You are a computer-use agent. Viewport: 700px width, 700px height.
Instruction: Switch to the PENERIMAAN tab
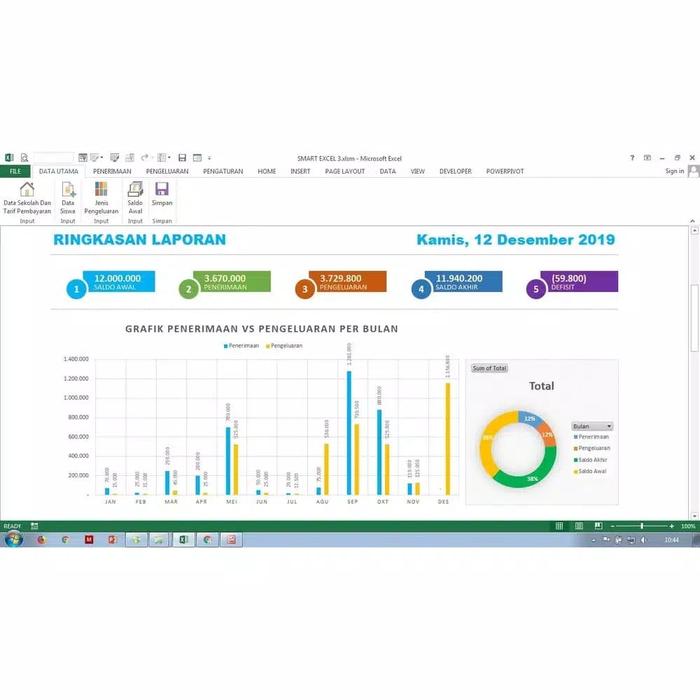point(112,171)
